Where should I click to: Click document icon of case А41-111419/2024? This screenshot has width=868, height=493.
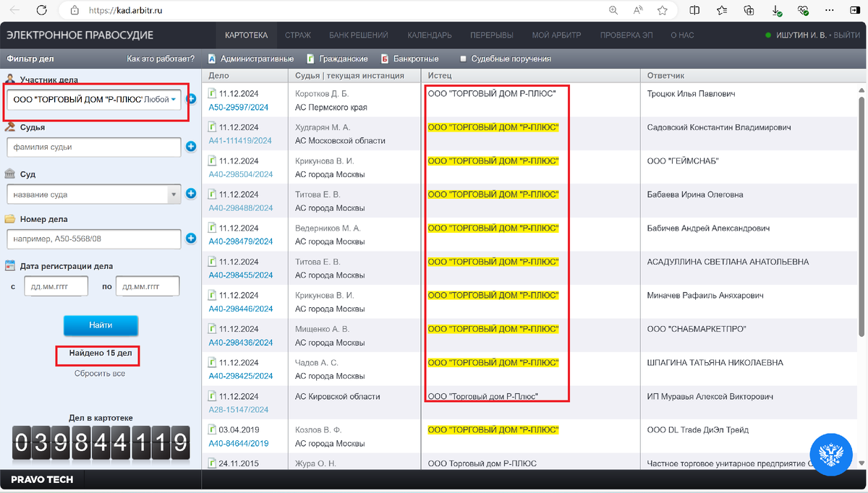[x=213, y=127]
